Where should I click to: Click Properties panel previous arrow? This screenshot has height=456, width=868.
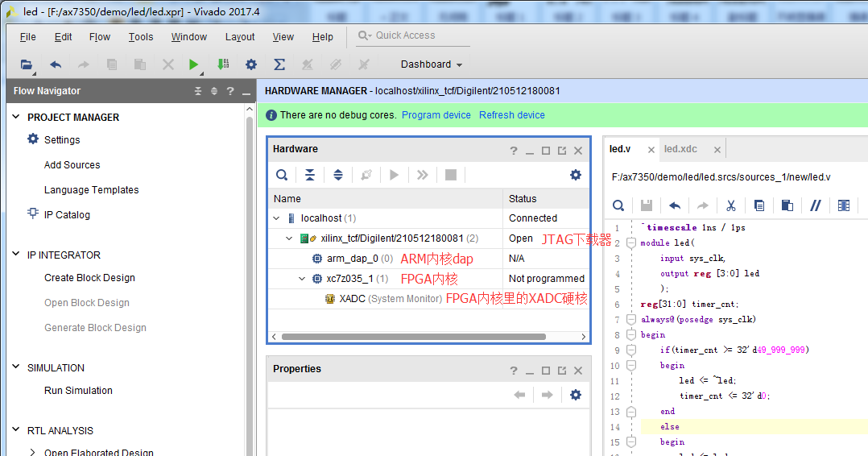click(x=519, y=395)
